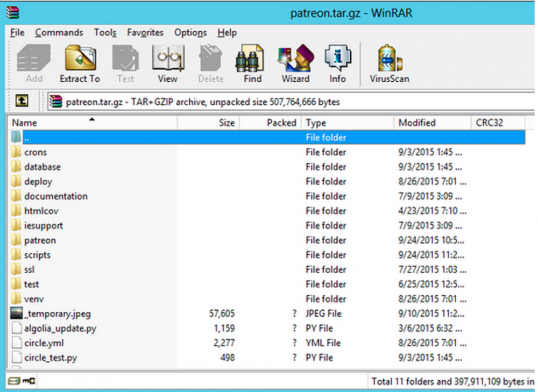Click the 2,277 size value
The height and width of the screenshot is (392, 538).
pyautogui.click(x=224, y=343)
